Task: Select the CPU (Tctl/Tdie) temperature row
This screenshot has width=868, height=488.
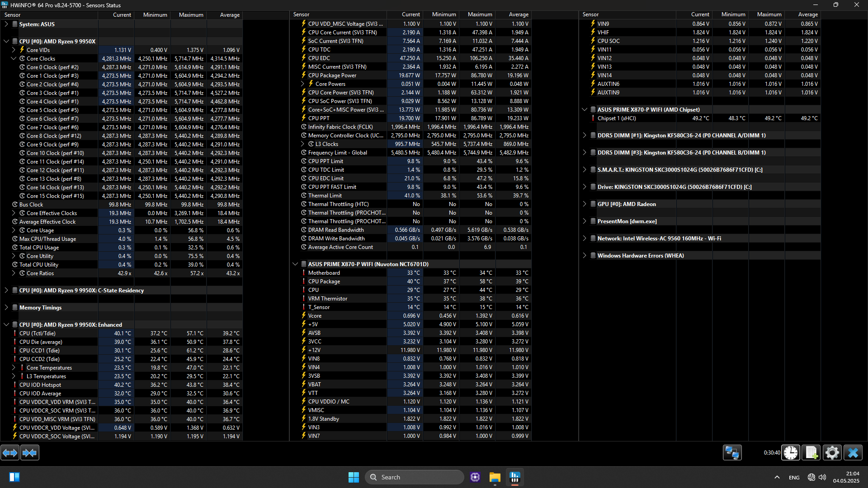Action: (38, 333)
